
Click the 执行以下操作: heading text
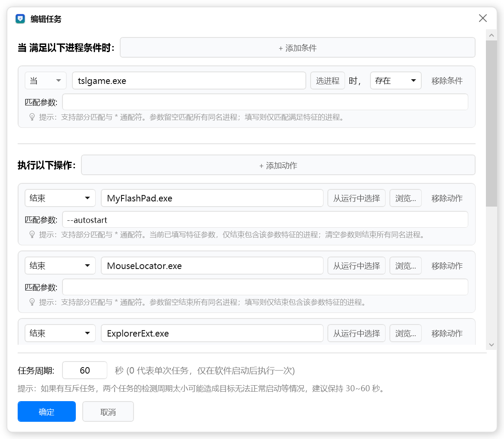46,165
